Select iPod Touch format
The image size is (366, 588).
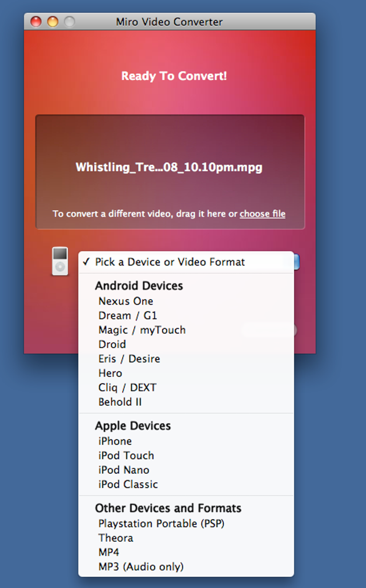(186, 455)
